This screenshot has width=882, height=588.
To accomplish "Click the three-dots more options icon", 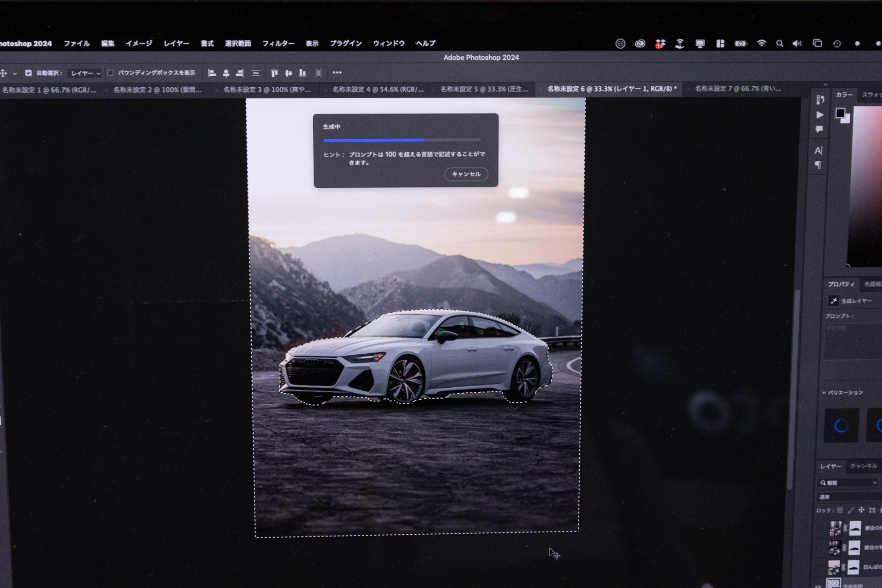I will tap(337, 73).
